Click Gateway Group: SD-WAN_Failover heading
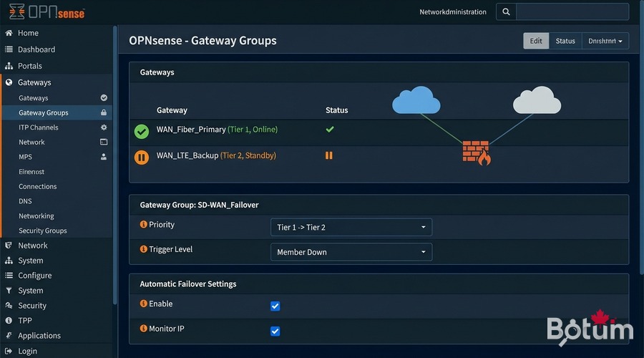 199,205
